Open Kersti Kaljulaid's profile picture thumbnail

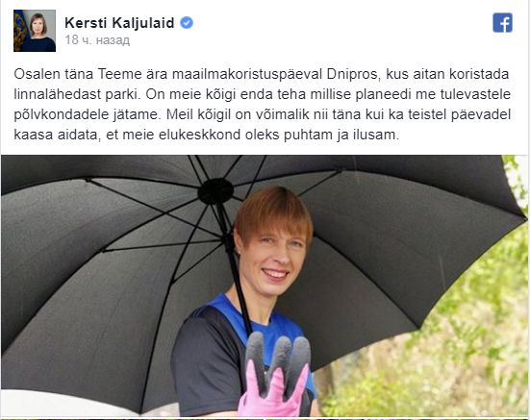35,31
